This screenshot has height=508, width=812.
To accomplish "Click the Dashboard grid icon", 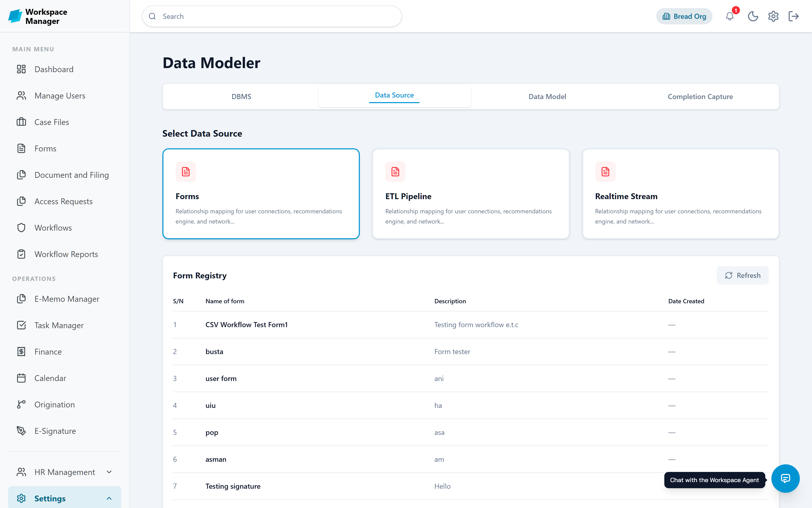I will click(x=21, y=69).
